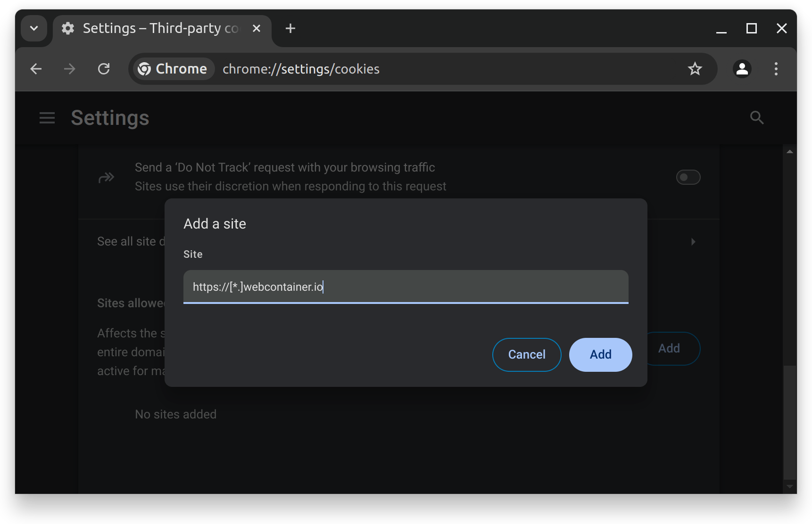
Task: Expand the 'See all site data' arrow
Action: click(693, 242)
